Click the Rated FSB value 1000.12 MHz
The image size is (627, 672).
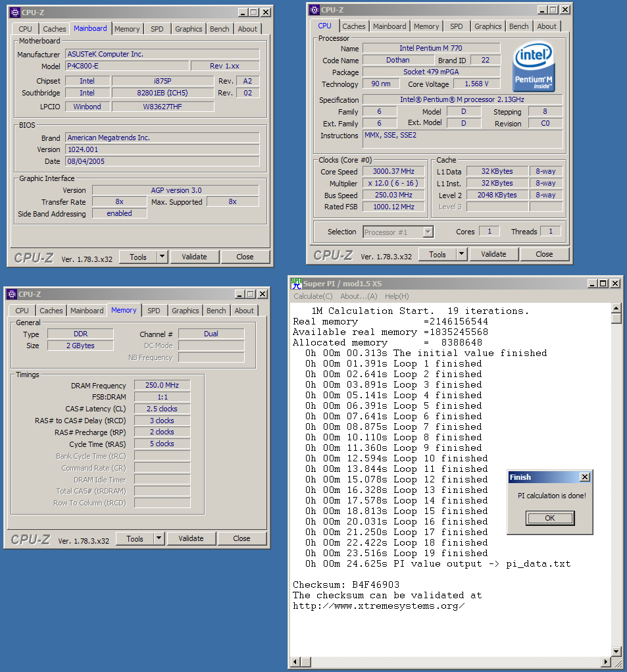point(393,207)
